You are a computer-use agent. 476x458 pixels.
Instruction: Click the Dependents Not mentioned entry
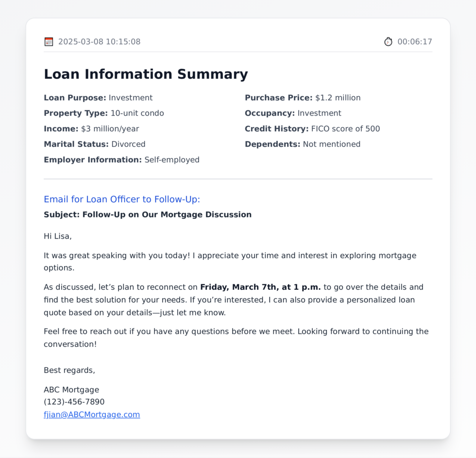coord(303,144)
